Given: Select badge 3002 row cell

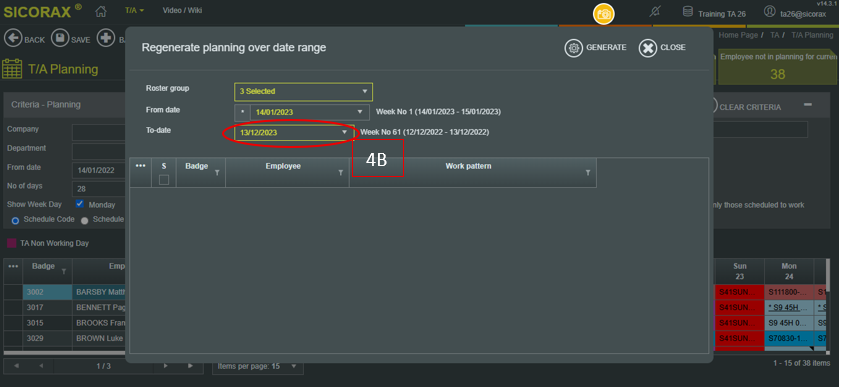Looking at the screenshot, I should click(47, 293).
